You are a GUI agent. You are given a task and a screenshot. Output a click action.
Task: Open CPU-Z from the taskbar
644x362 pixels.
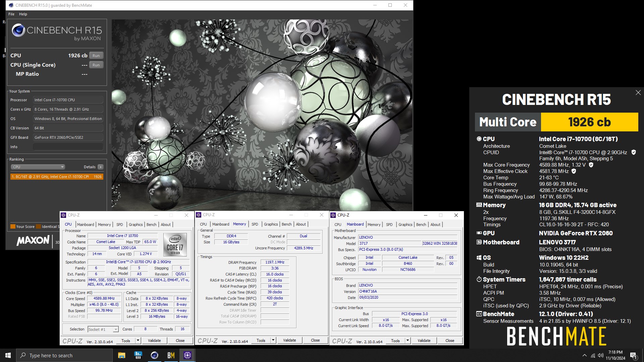tap(187, 355)
